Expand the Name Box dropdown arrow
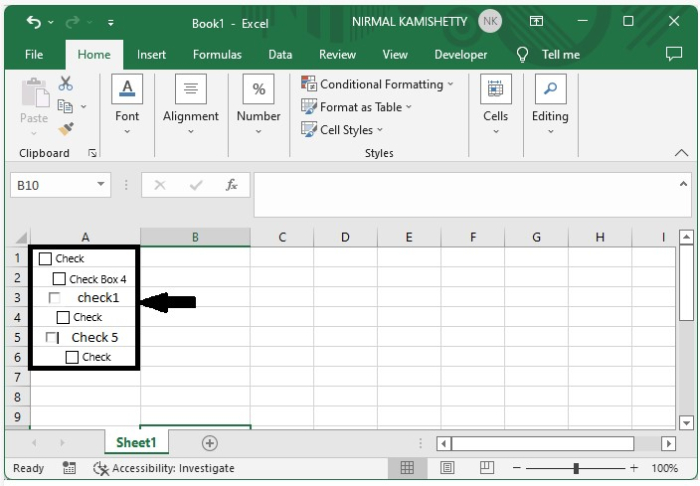The image size is (700, 486). (101, 185)
